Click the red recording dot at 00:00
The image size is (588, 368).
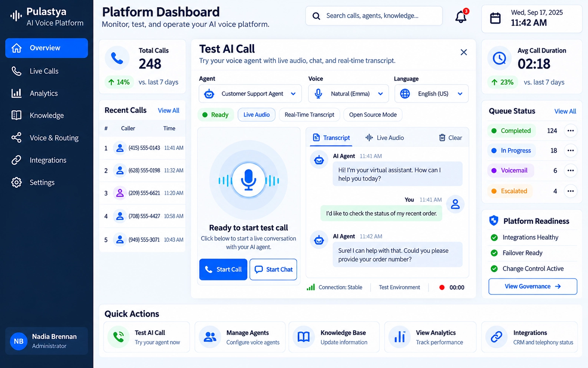(x=442, y=287)
